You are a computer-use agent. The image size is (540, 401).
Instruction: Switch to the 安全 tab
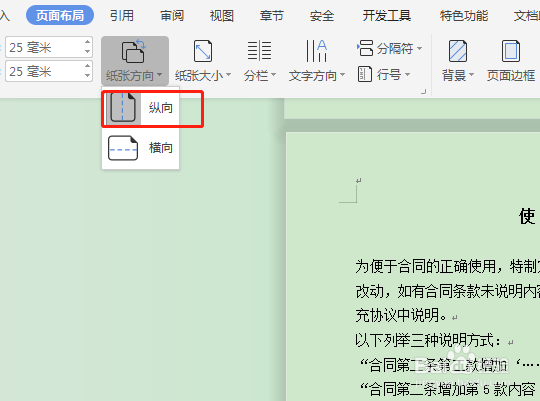point(322,16)
